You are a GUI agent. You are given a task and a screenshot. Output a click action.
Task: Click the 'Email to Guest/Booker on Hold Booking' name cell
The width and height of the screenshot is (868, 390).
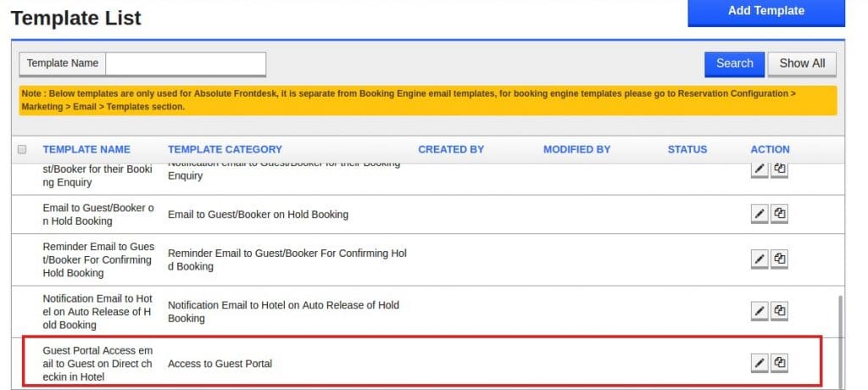point(98,214)
